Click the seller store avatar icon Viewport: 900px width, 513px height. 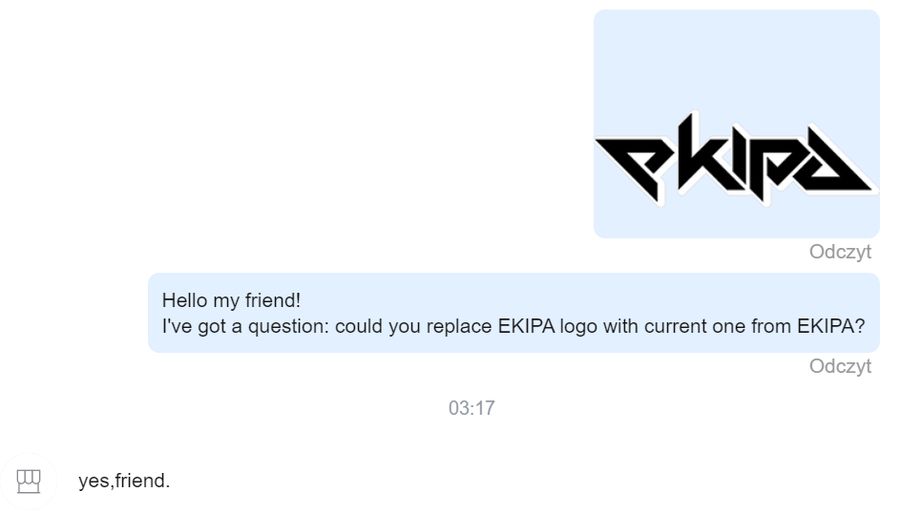(x=28, y=481)
